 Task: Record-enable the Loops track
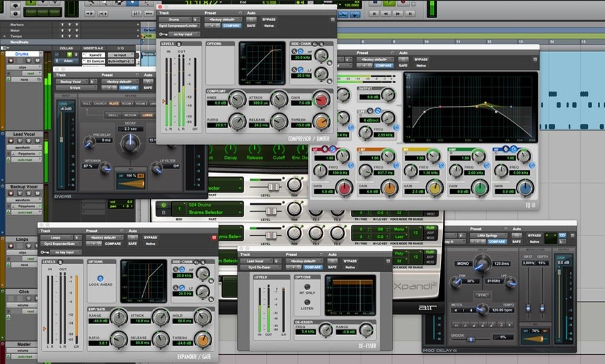11,245
